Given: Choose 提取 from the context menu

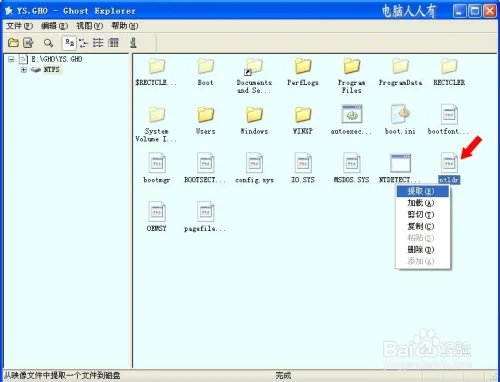Looking at the screenshot, I should pos(423,191).
